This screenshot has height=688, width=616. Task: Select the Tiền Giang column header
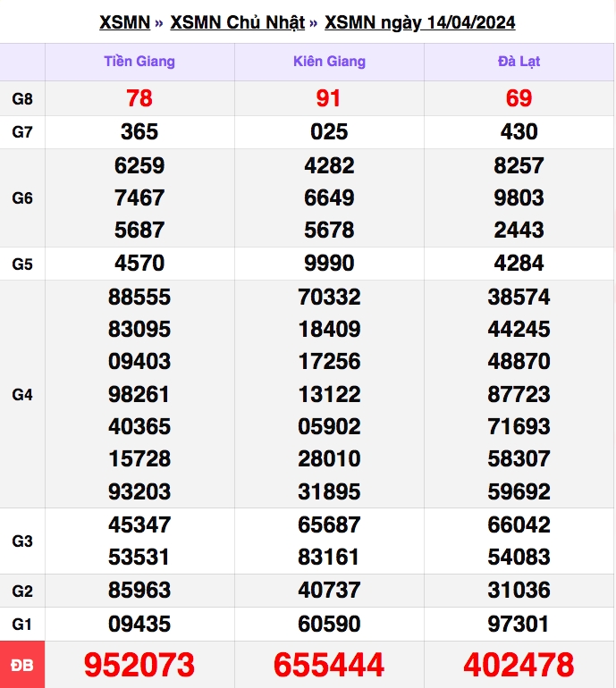point(139,62)
